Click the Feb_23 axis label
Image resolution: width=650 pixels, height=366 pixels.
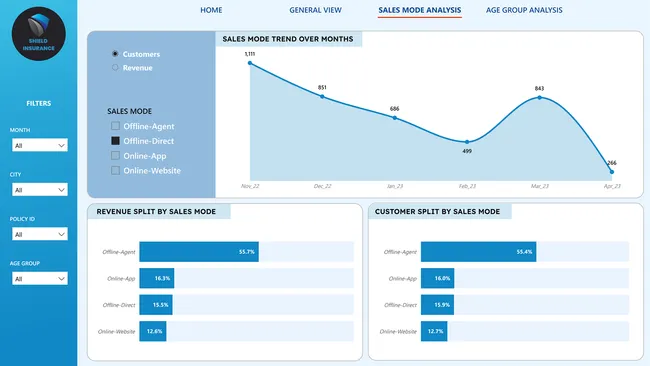tap(467, 186)
